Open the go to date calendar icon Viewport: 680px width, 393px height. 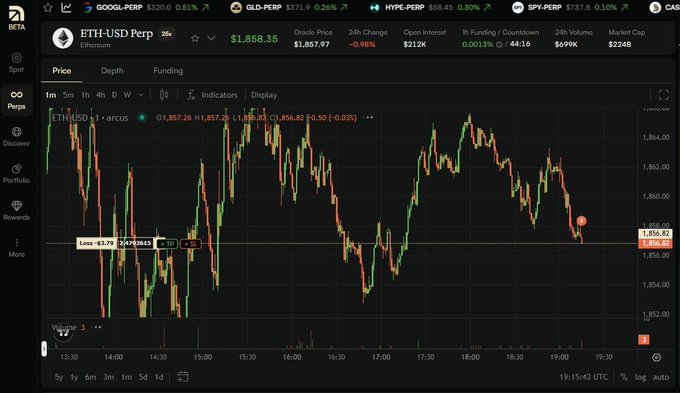tap(183, 377)
